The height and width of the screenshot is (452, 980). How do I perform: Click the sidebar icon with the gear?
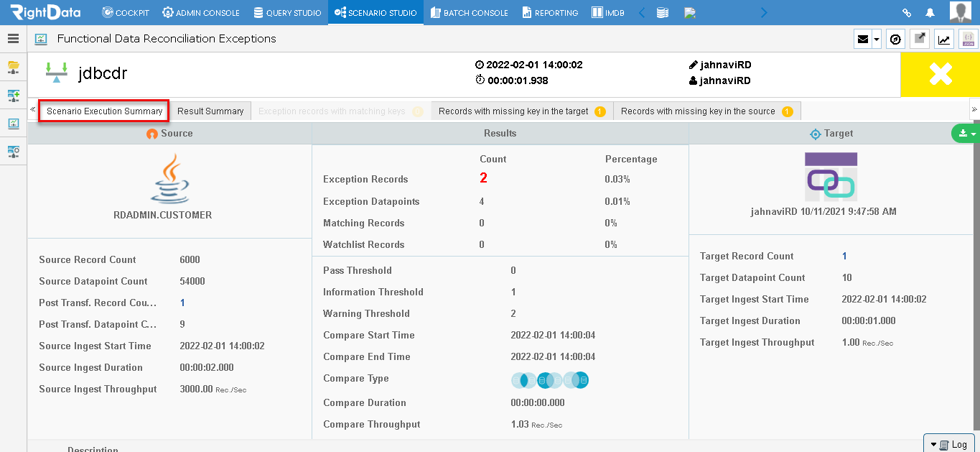tap(13, 152)
